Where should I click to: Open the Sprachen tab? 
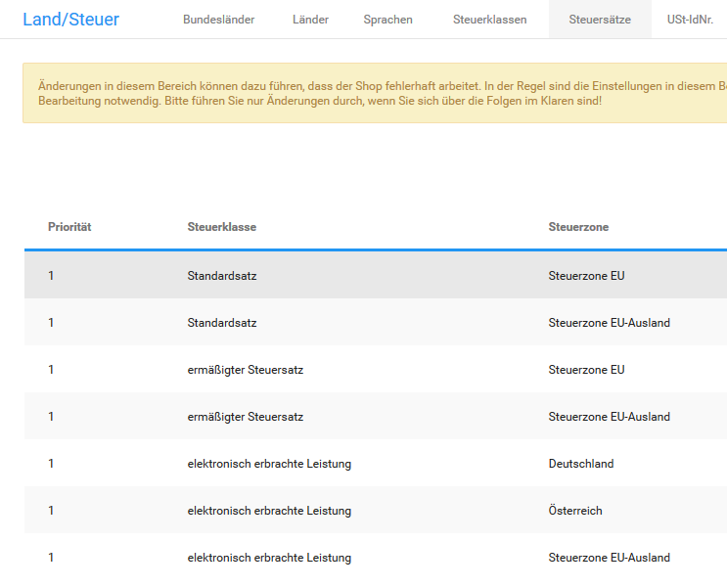tap(387, 20)
